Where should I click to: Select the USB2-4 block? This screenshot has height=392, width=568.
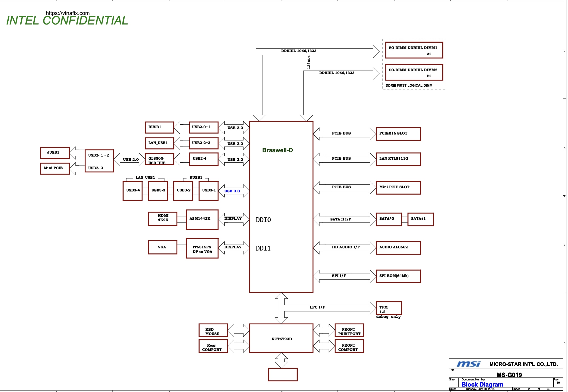(203, 159)
